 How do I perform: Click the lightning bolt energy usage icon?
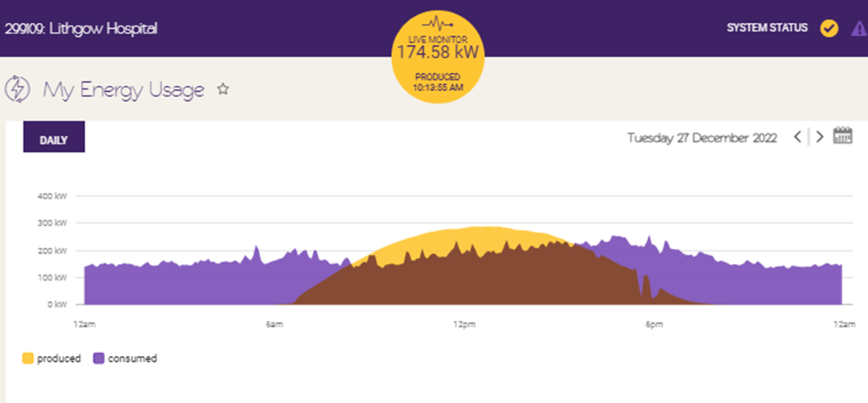tap(17, 89)
